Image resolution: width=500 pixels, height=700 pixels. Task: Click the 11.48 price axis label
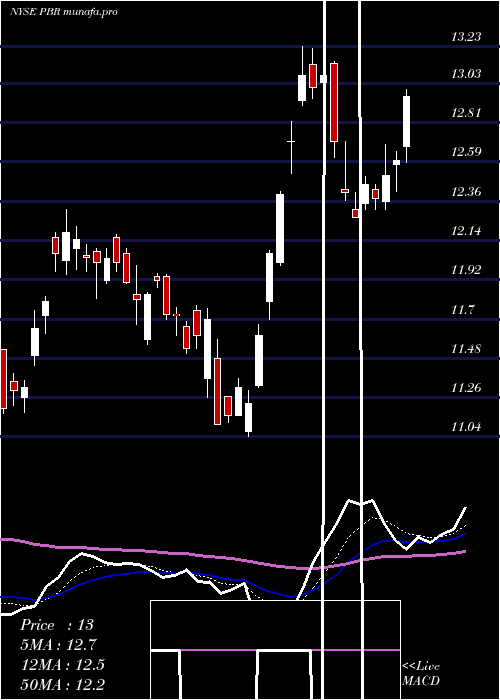[x=466, y=348]
